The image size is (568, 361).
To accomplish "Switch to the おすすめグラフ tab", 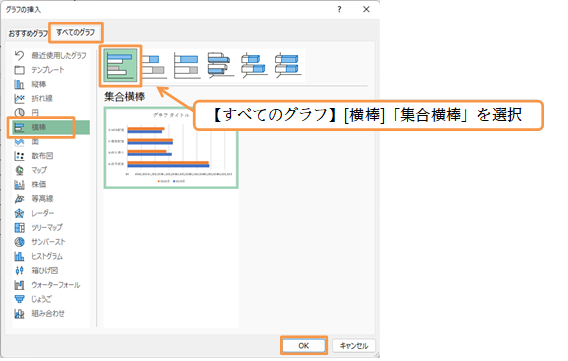I will point(28,33).
